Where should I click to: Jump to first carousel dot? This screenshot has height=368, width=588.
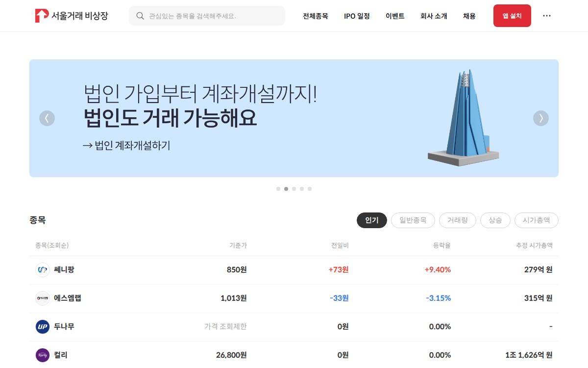pyautogui.click(x=278, y=189)
